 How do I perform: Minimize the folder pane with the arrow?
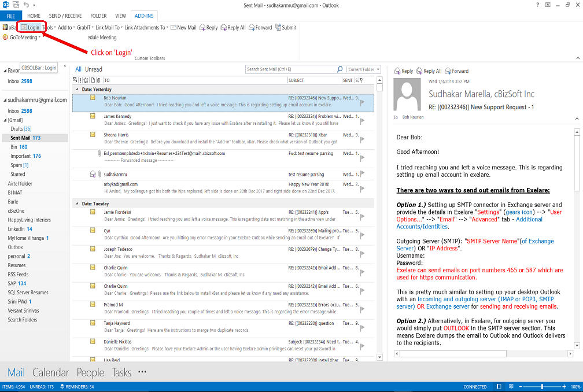pyautogui.click(x=65, y=66)
